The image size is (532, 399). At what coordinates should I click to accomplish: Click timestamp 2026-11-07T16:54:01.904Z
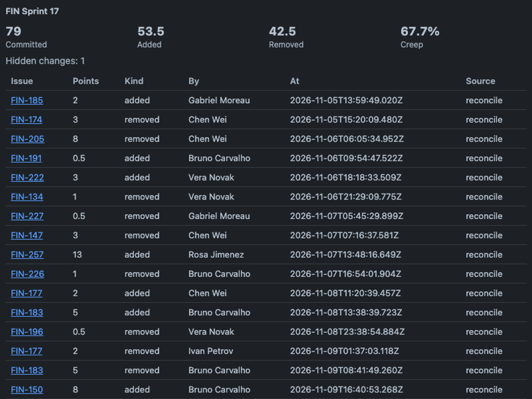345,274
